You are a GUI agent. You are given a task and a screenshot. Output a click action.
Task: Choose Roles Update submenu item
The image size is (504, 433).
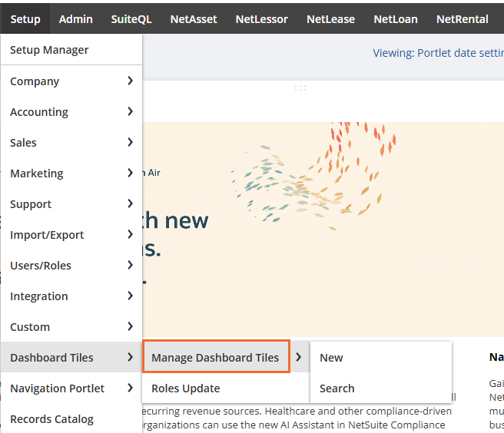[226, 388]
